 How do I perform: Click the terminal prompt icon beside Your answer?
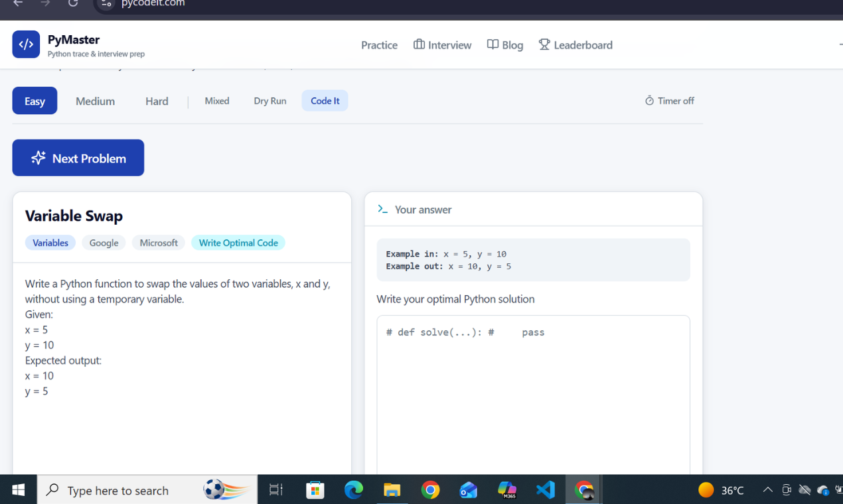[x=382, y=209]
